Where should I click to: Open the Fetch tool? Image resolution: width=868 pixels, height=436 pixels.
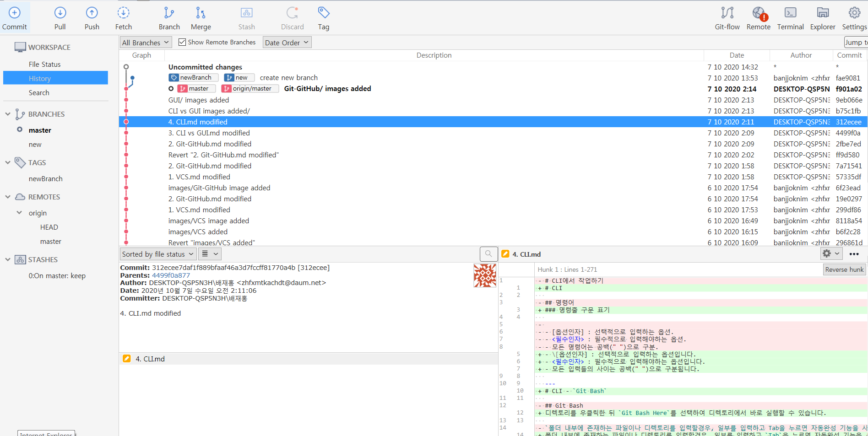point(123,17)
